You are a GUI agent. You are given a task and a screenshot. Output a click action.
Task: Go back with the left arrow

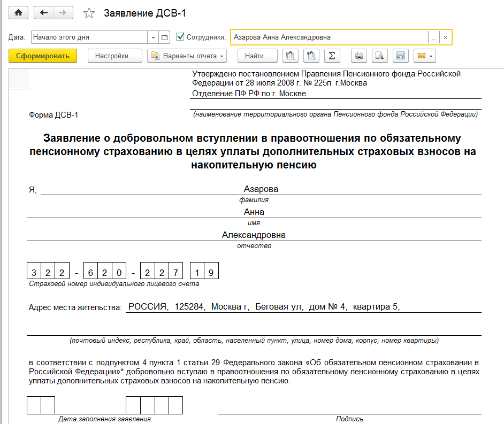pos(43,13)
